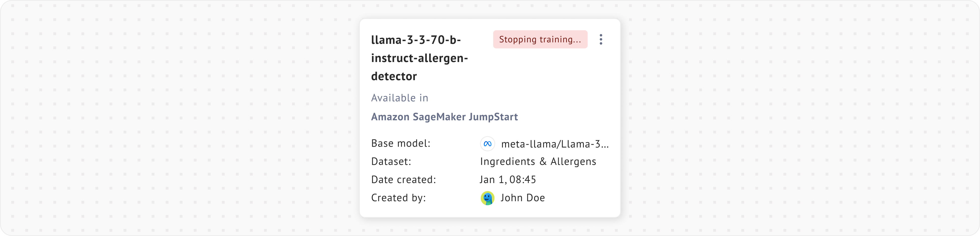980x236 pixels.
Task: Click the word 'Ingredients' in the dataset value
Action: pos(507,161)
